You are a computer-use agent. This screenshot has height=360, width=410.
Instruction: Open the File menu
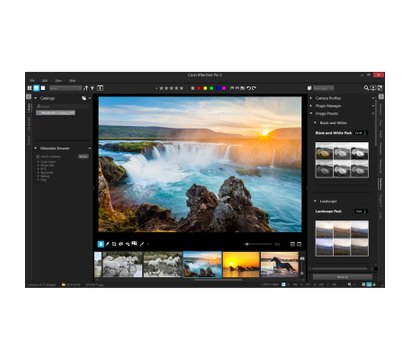click(x=32, y=81)
